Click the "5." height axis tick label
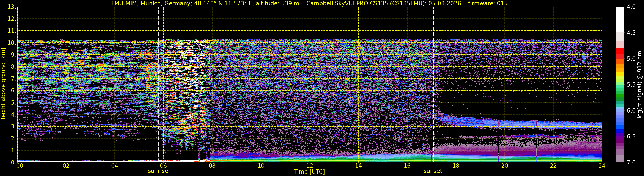 [13, 103]
